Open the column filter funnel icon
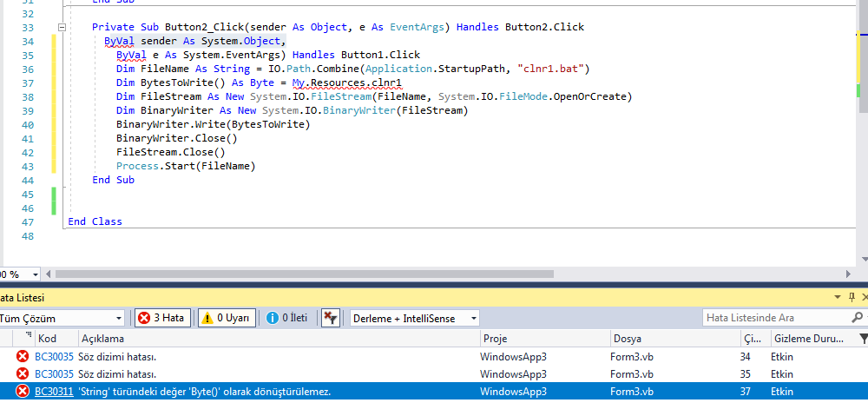The width and height of the screenshot is (868, 416). pos(863,339)
